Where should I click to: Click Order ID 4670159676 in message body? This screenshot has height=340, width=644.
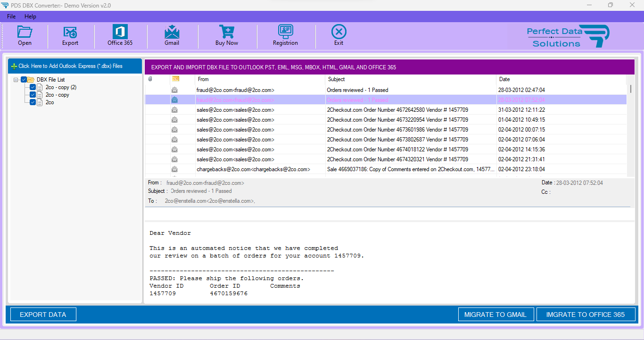click(229, 293)
